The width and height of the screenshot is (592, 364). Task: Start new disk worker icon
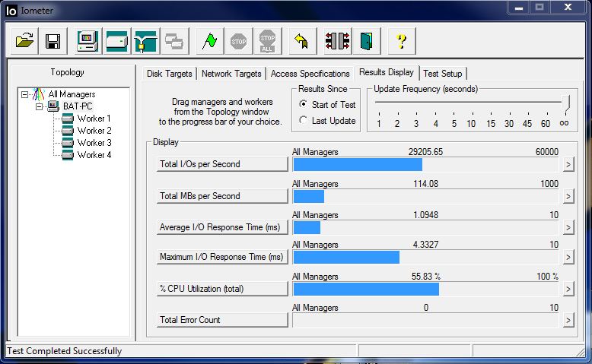pos(116,41)
